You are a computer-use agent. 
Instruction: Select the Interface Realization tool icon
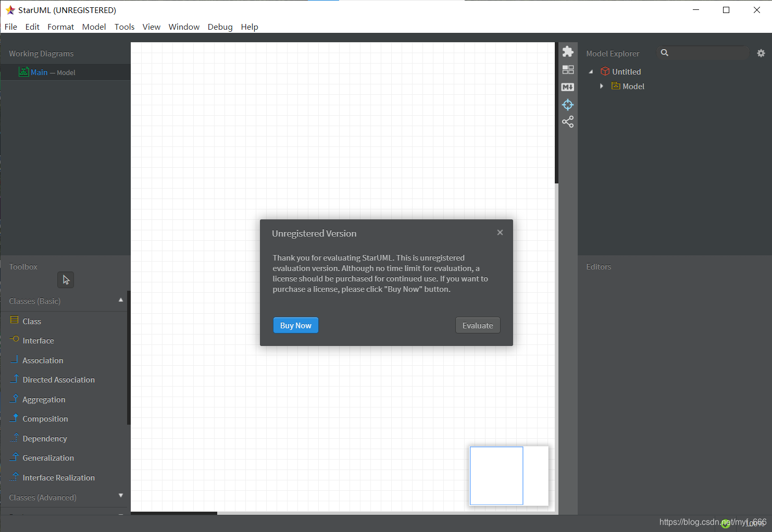(15, 476)
